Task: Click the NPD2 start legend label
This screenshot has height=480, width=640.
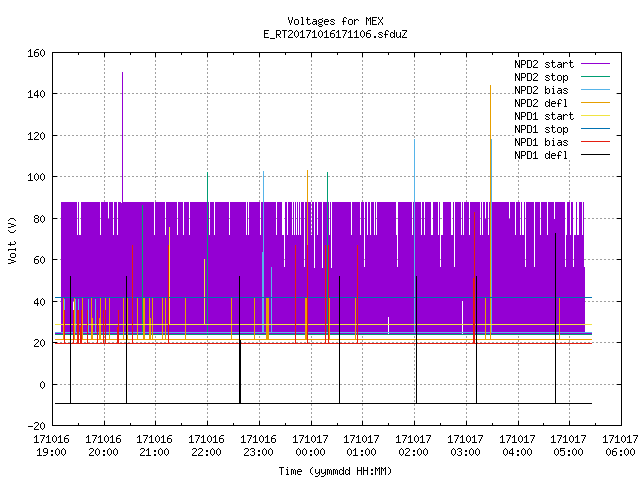Action: pos(544,64)
